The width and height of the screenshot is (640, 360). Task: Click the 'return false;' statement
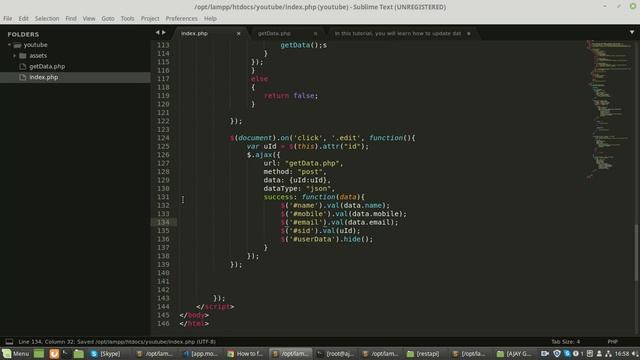click(x=291, y=96)
